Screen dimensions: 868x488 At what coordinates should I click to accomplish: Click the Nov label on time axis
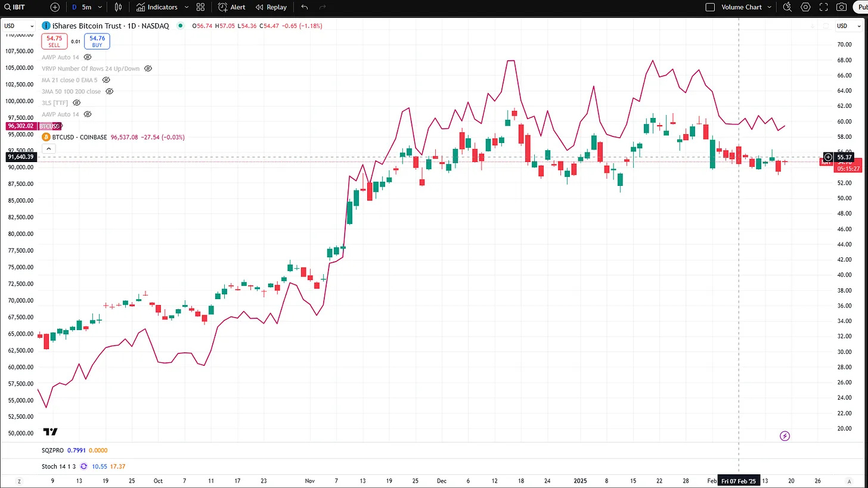[309, 481]
